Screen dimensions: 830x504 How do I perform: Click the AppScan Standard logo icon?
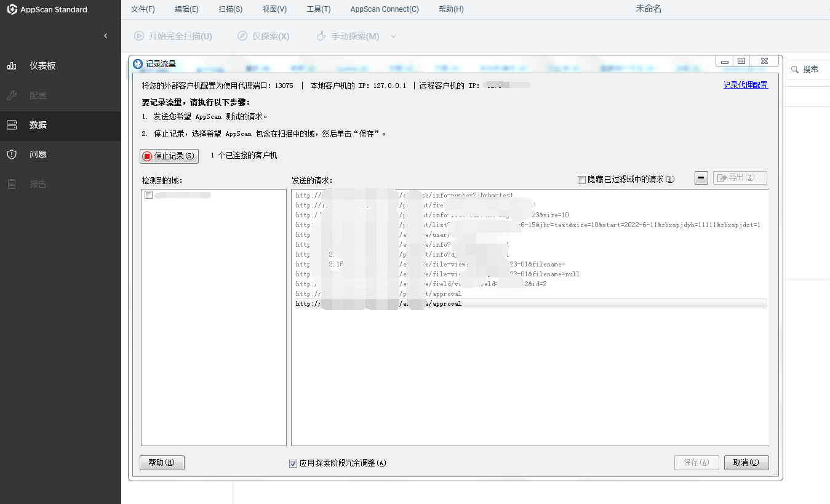pyautogui.click(x=12, y=9)
